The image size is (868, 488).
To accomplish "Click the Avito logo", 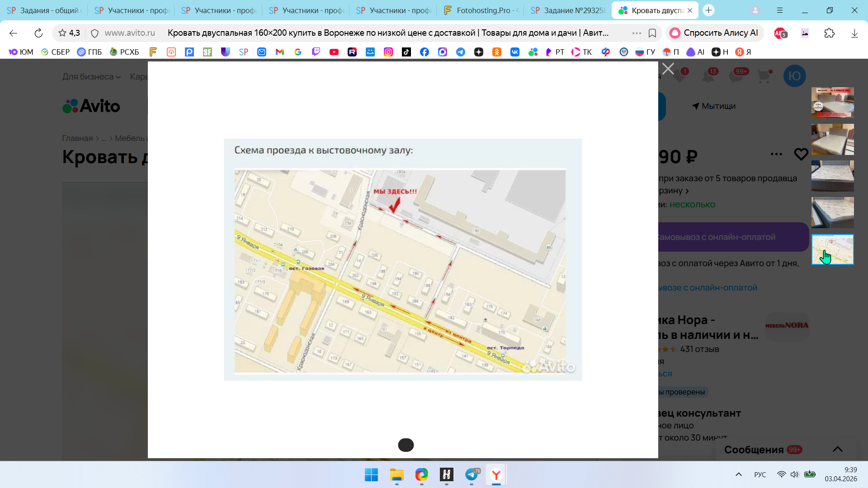I will pos(91,106).
